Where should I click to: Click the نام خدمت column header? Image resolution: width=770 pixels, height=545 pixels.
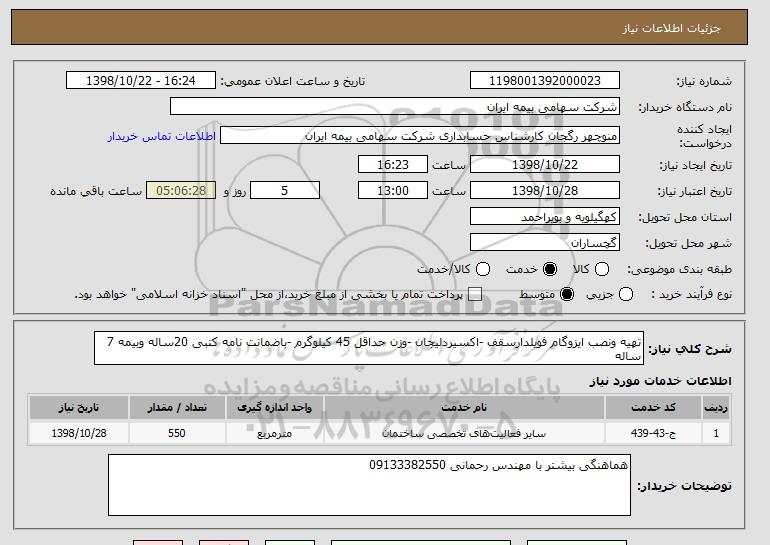tap(464, 408)
